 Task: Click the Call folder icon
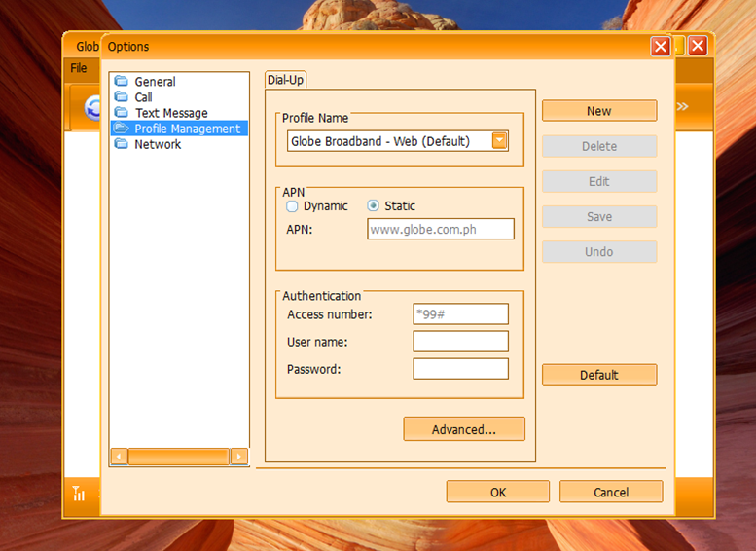122,96
